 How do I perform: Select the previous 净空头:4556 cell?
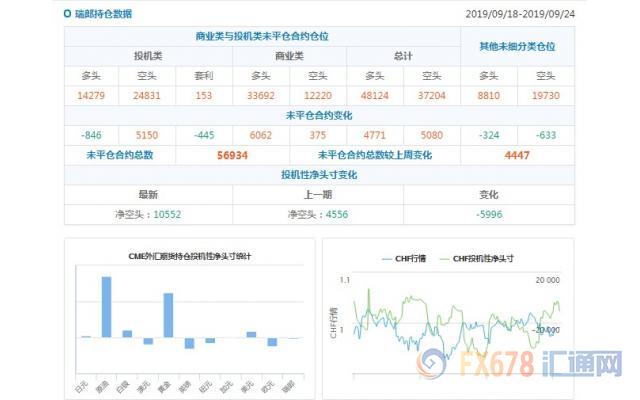click(x=318, y=214)
